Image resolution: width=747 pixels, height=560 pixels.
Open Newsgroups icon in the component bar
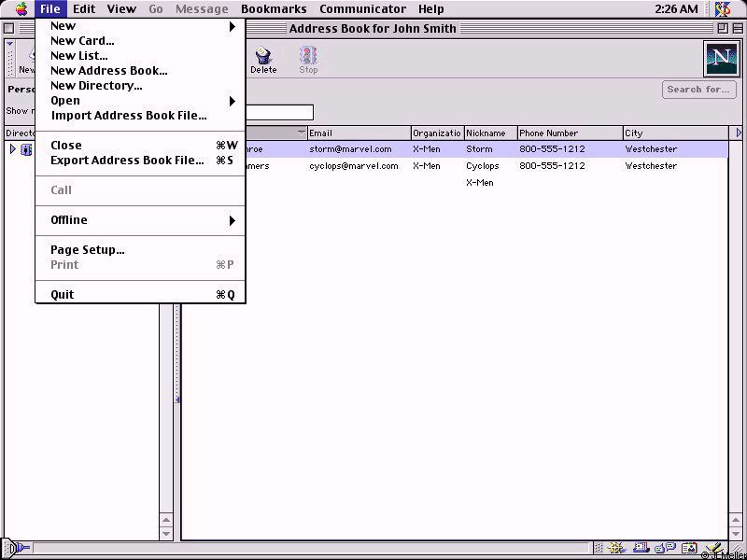(x=667, y=549)
